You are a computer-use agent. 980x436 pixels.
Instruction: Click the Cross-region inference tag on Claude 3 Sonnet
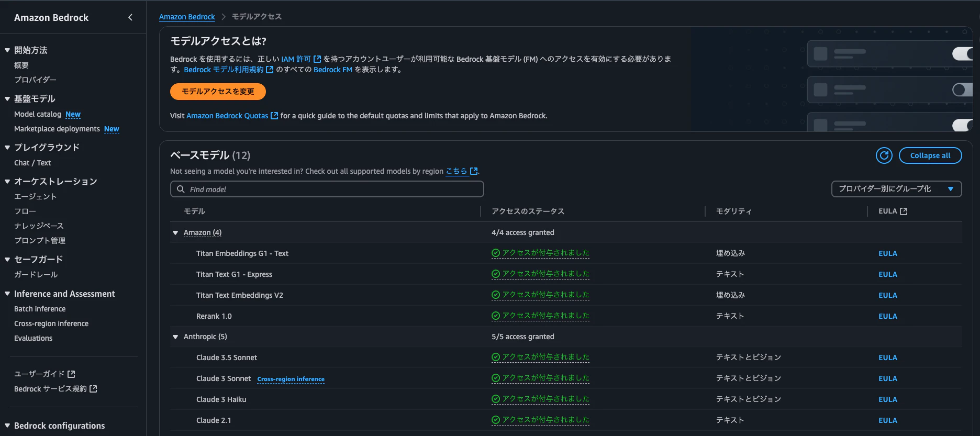[291, 379]
